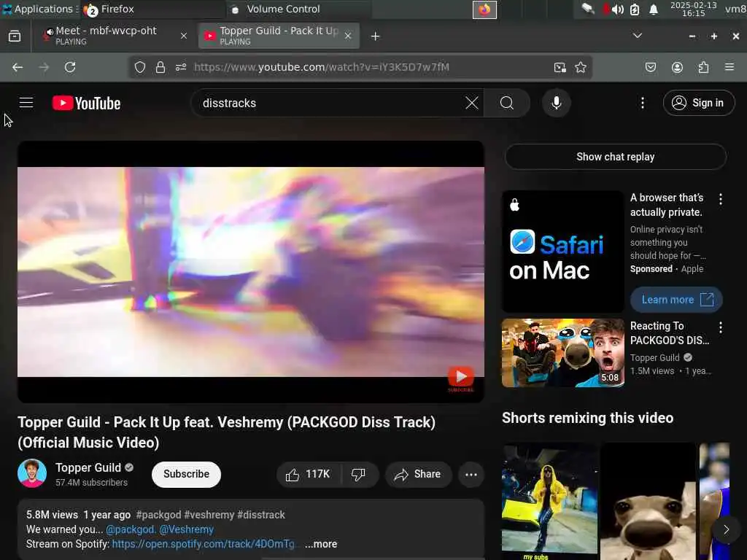Open tracking protection shield icon
The height and width of the screenshot is (560, 747).
(139, 67)
